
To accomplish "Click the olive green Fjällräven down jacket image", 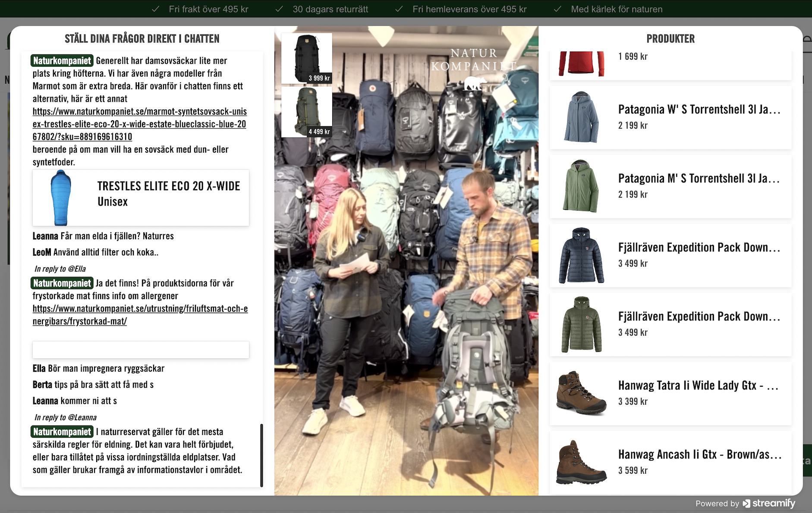I will click(581, 324).
